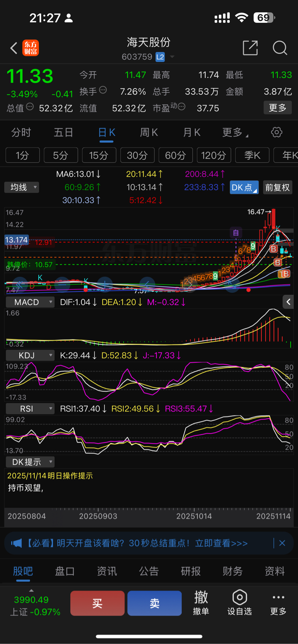Expand the 更多 chart period menu
Screen dimensions: 298x644
[235, 133]
